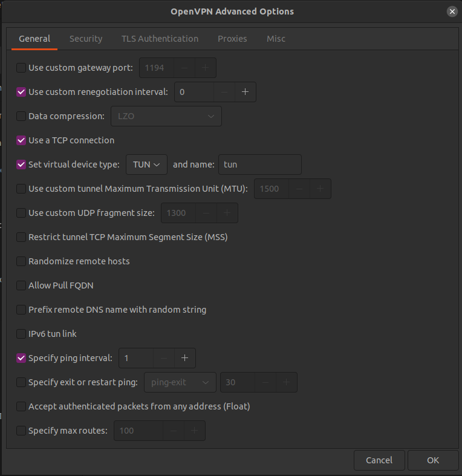
Task: Enable Use custom gateway port checkbox
Action: click(21, 68)
